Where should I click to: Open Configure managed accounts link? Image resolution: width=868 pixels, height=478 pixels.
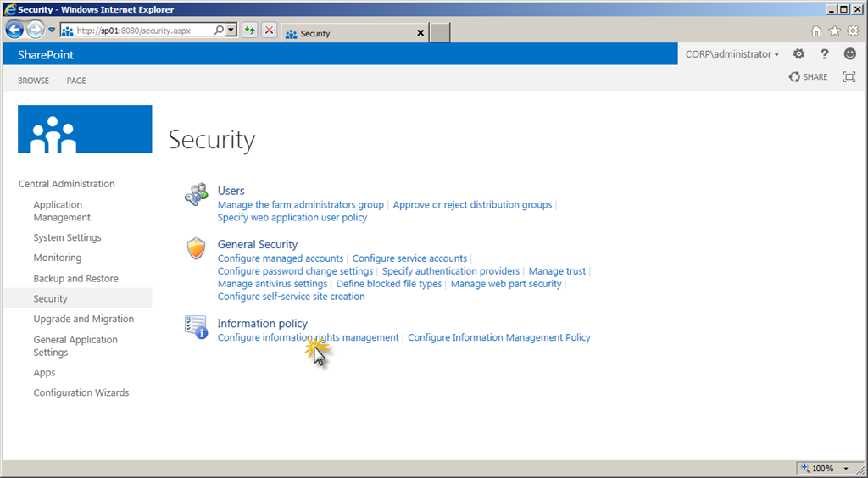point(280,258)
